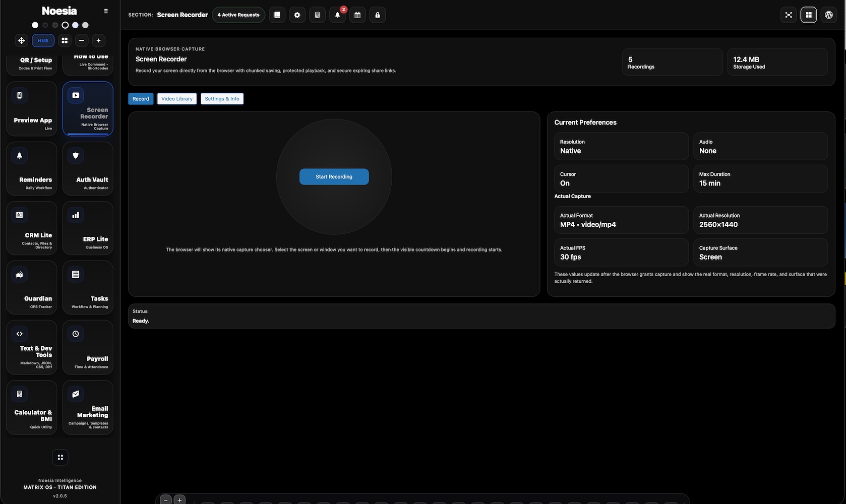Open the book/documentation icon in the top bar
846x504 pixels.
(277, 15)
